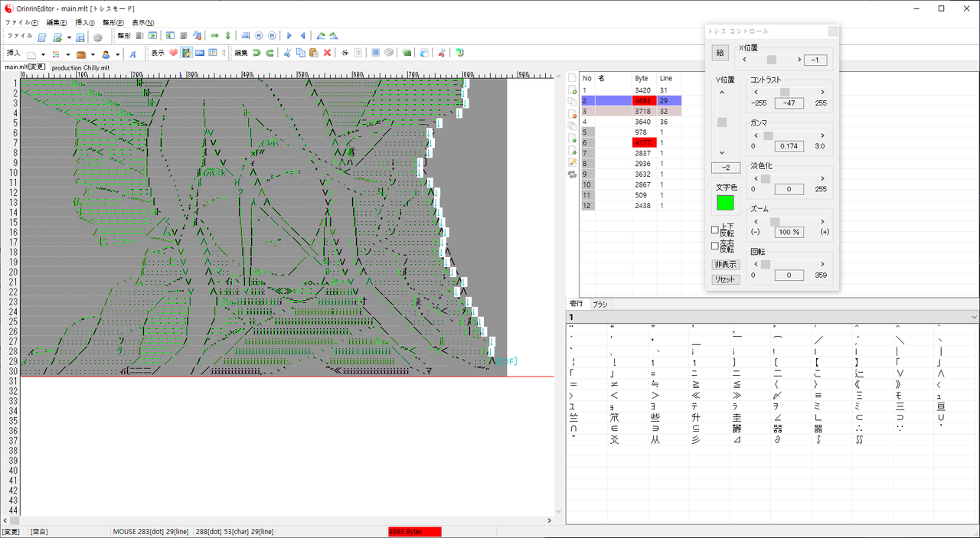Switch to the production Chilly.mlt tab

pyautogui.click(x=80, y=67)
